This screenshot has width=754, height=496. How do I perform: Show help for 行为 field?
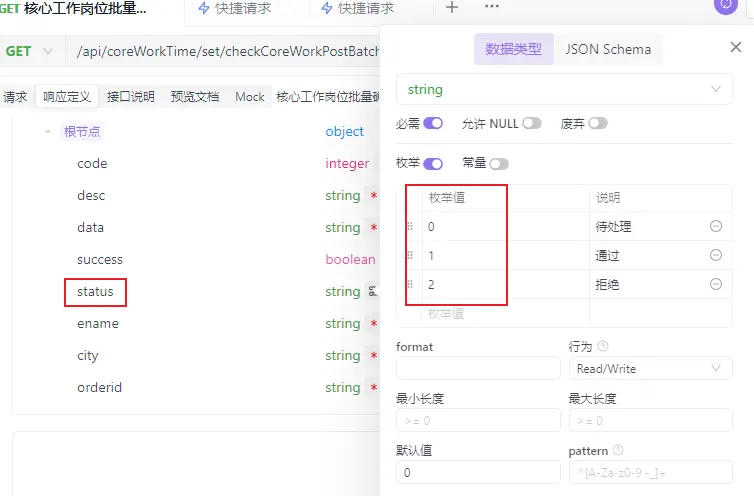tap(603, 346)
